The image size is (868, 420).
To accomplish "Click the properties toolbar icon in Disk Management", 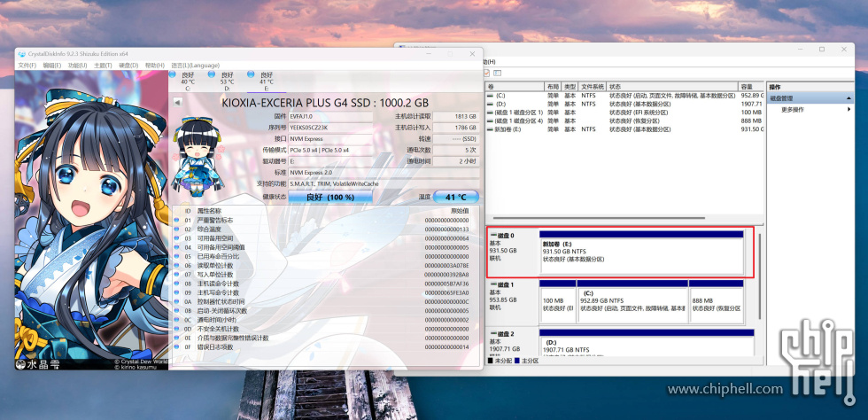I will (497, 74).
